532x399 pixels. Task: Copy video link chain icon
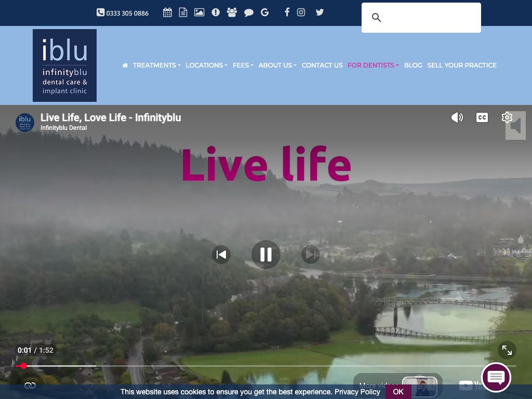(x=30, y=385)
